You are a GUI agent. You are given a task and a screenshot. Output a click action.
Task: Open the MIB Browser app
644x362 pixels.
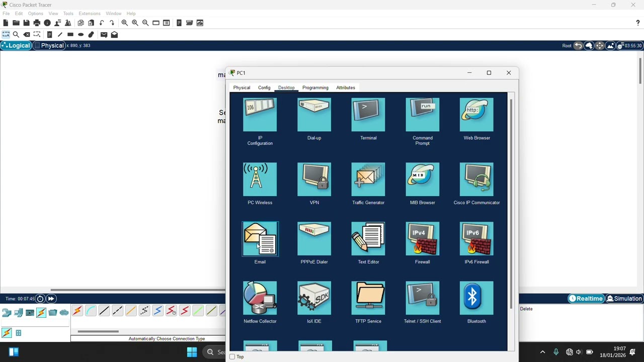(423, 184)
